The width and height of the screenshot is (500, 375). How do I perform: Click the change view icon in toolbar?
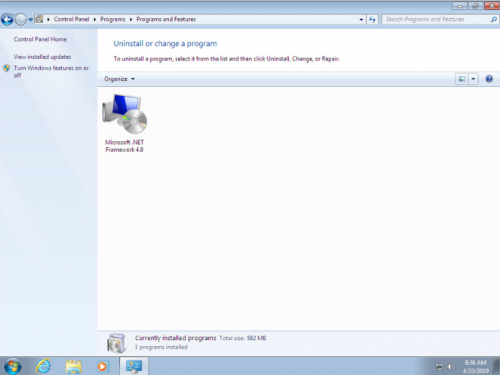coord(462,79)
